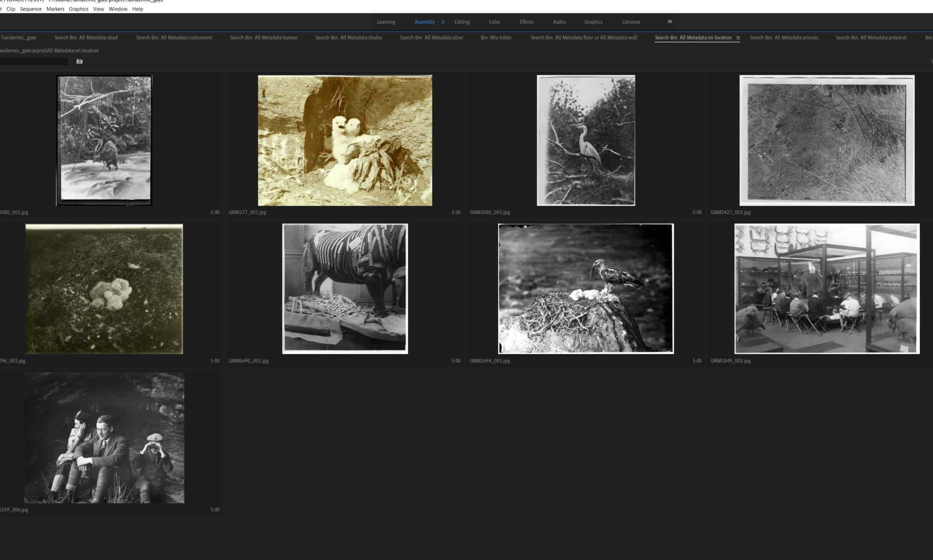933x560 pixels.
Task: Click the GNM5690_001.jpg file name
Action: pyautogui.click(x=249, y=361)
